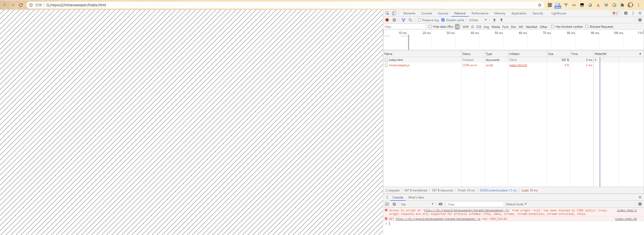Open the Sources tab
The height and width of the screenshot is (235, 644).
click(x=443, y=13)
